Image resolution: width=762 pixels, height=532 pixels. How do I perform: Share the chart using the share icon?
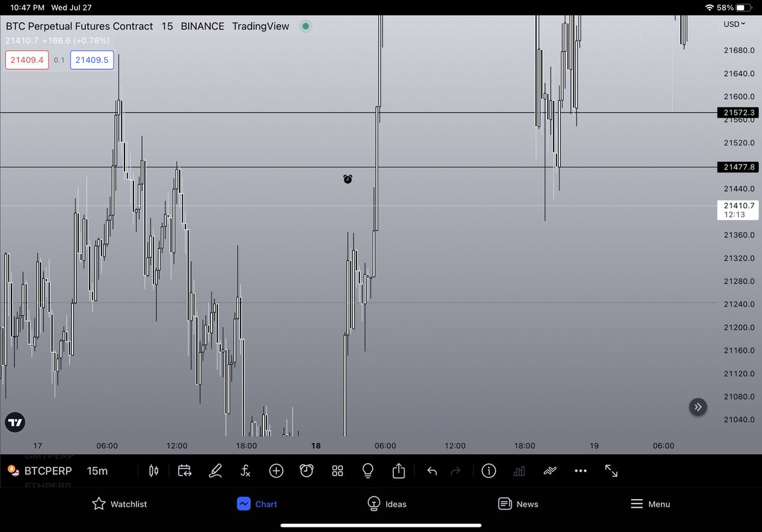coord(398,470)
